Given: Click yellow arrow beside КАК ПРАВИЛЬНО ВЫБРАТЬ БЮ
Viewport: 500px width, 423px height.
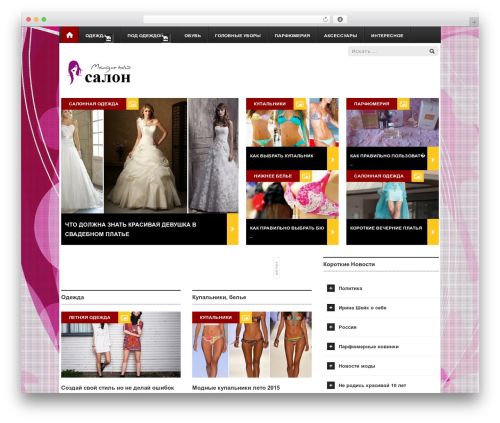Looking at the screenshot, I should (333, 232).
